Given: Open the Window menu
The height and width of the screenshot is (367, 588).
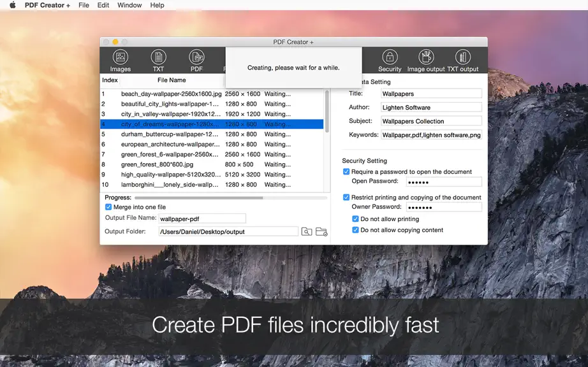Looking at the screenshot, I should coord(129,5).
